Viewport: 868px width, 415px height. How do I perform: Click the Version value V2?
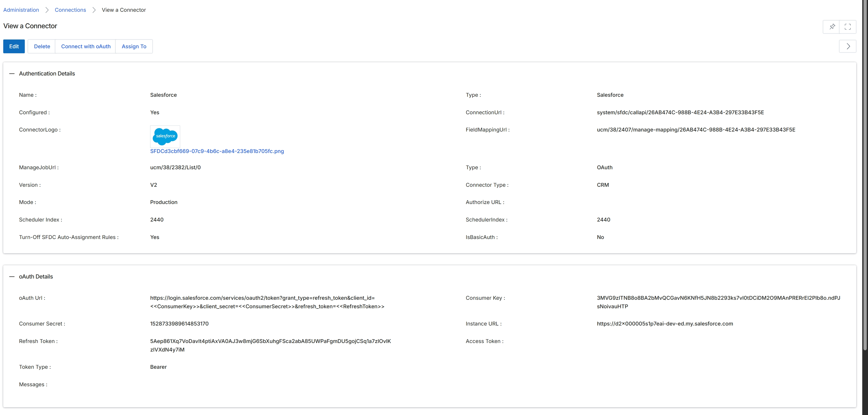(x=154, y=185)
